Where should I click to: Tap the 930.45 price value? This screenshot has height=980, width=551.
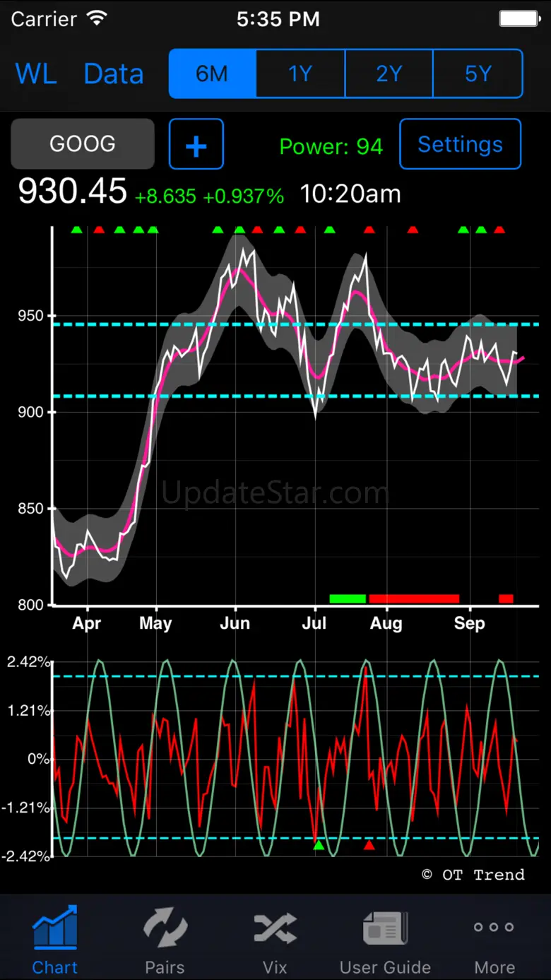tap(73, 191)
